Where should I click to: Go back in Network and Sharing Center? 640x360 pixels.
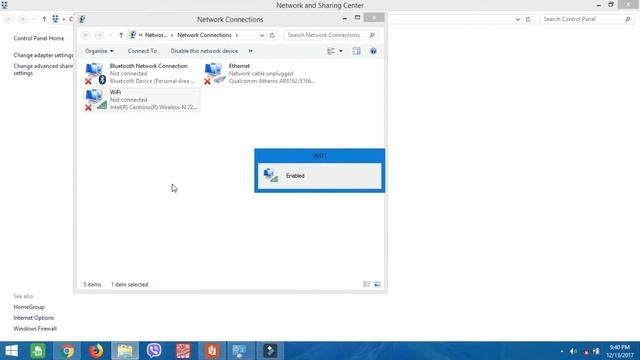(9, 19)
